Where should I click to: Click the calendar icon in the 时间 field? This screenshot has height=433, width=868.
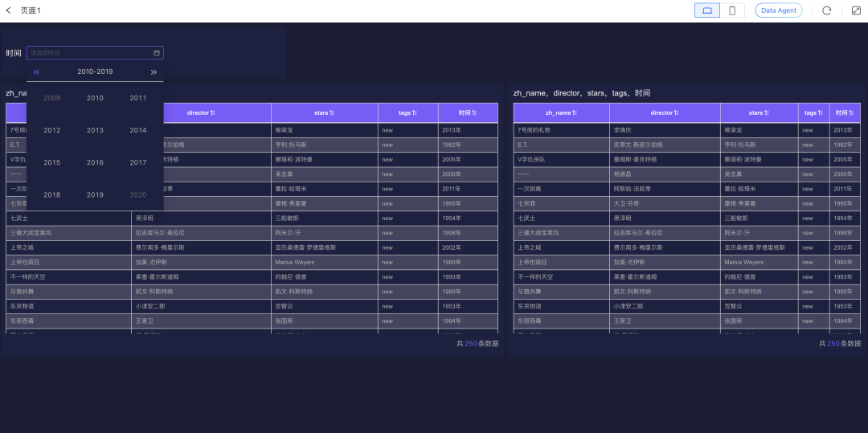(157, 53)
